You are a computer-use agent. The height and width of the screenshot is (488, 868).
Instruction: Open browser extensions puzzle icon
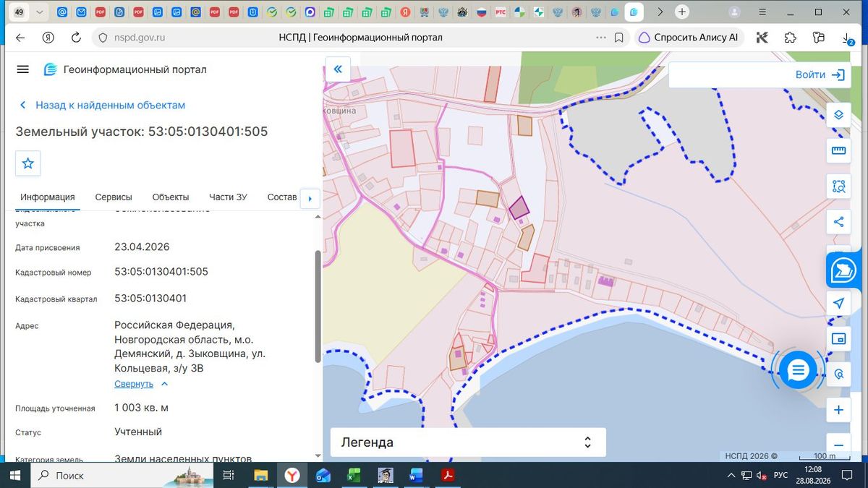click(x=790, y=38)
